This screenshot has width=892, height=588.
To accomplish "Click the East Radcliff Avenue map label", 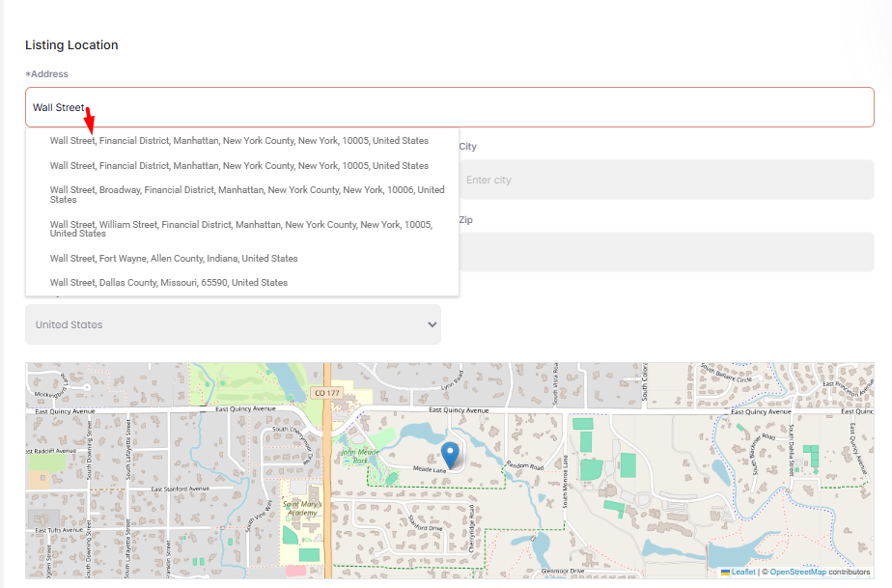I will pyautogui.click(x=54, y=450).
